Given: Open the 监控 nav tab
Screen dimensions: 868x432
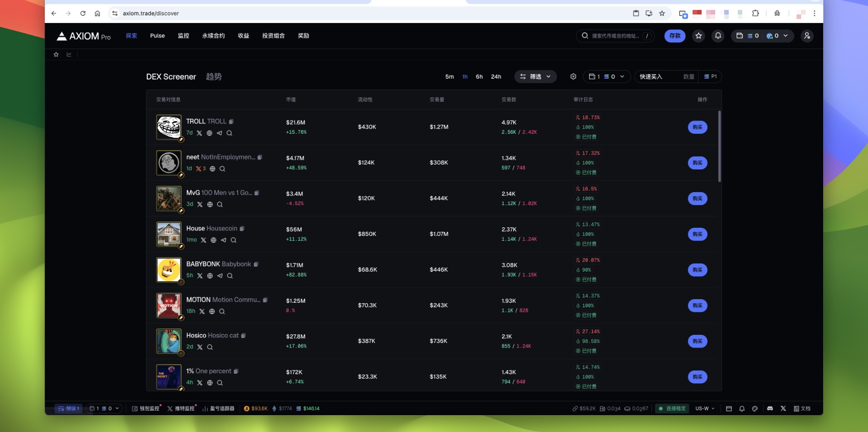Looking at the screenshot, I should click(x=184, y=36).
